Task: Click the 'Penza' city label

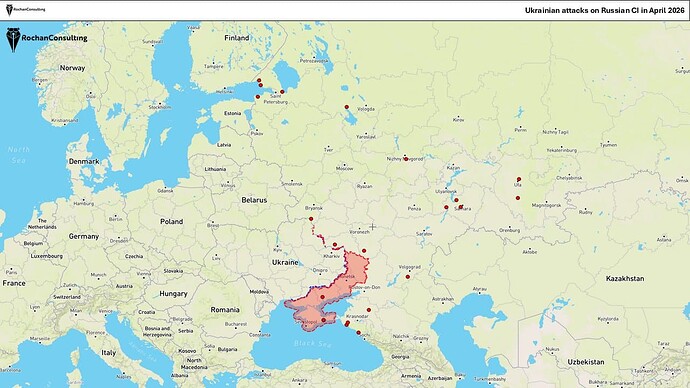Action: [414, 209]
